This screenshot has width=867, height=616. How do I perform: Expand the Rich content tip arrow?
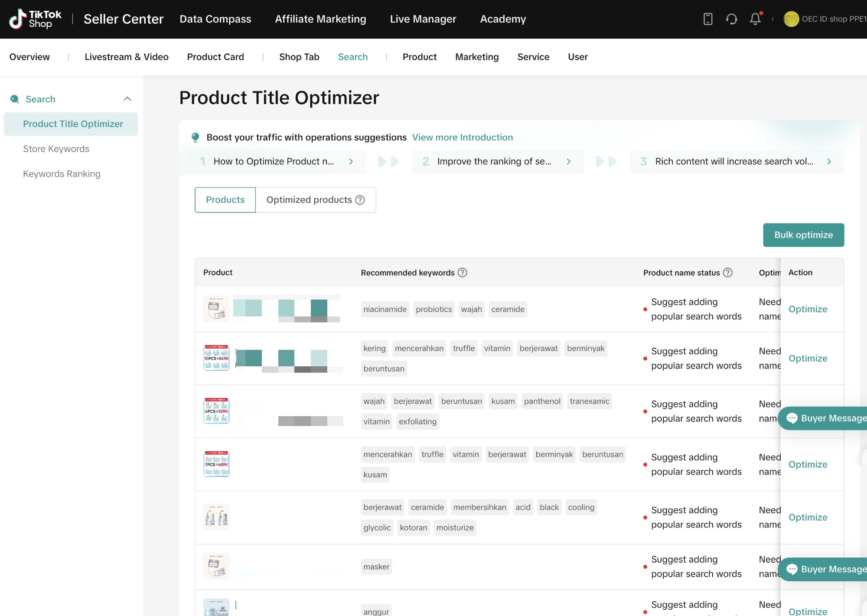click(829, 162)
